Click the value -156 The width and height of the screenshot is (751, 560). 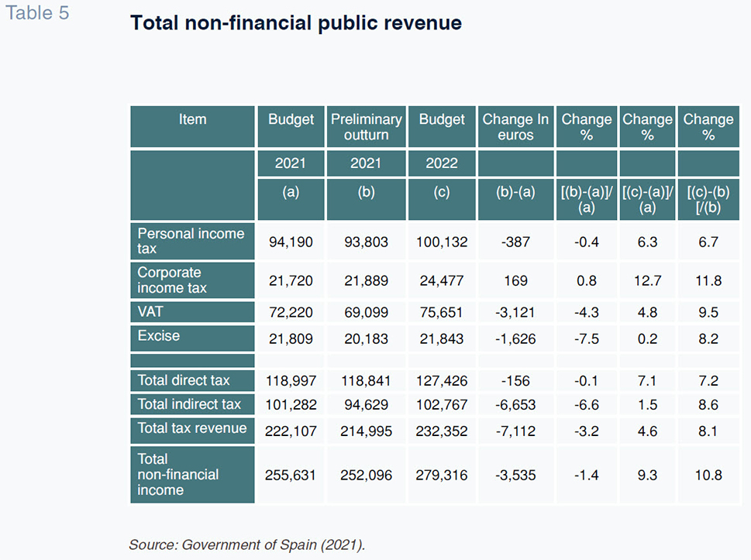point(515,381)
